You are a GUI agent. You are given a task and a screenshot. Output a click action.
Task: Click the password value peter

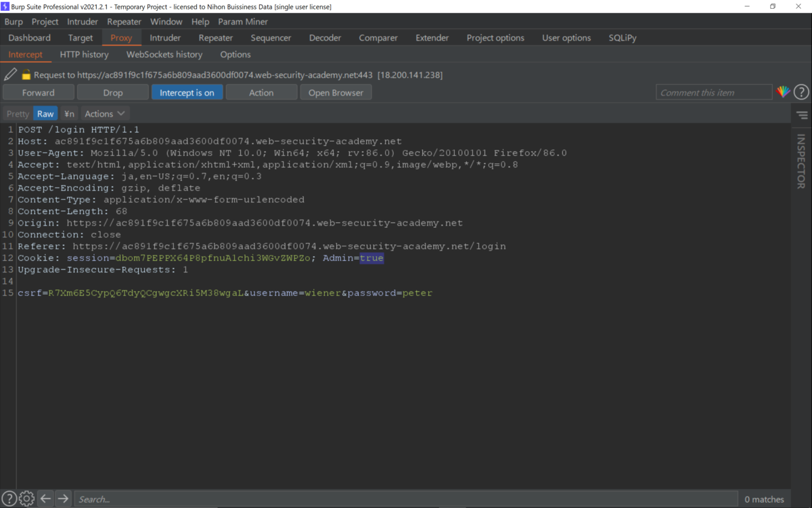click(418, 293)
